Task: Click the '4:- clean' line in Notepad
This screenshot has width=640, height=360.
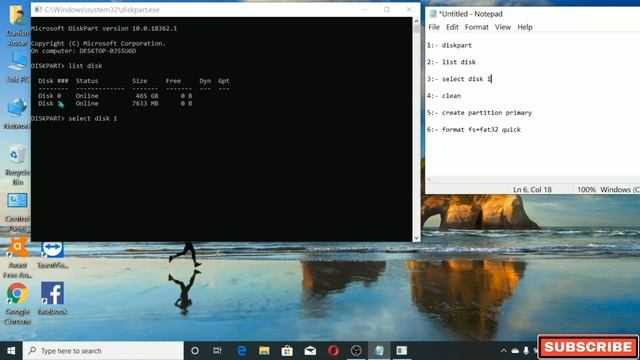Action: pyautogui.click(x=444, y=96)
